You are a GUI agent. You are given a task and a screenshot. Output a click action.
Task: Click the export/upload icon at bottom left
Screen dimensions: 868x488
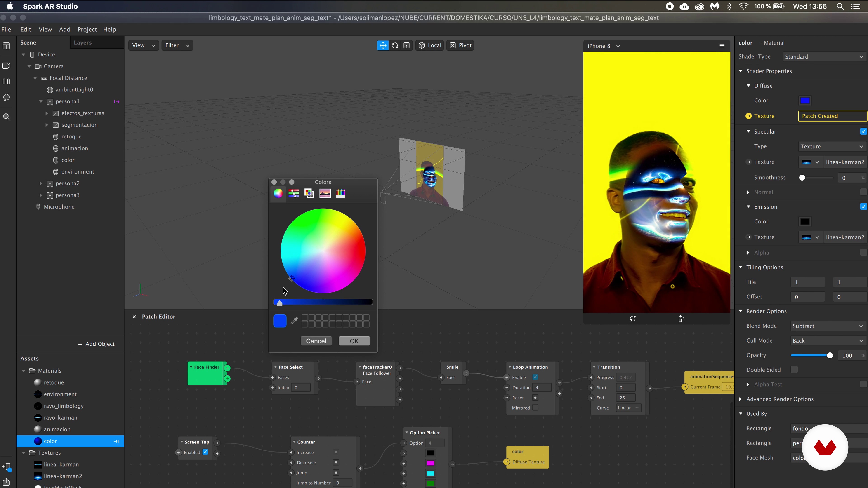pos(6,482)
